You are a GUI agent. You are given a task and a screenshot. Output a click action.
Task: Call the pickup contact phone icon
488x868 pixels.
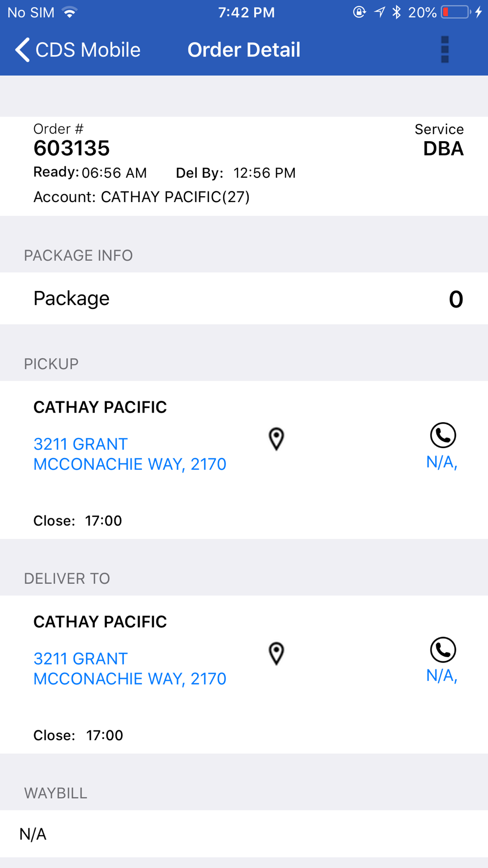click(443, 435)
